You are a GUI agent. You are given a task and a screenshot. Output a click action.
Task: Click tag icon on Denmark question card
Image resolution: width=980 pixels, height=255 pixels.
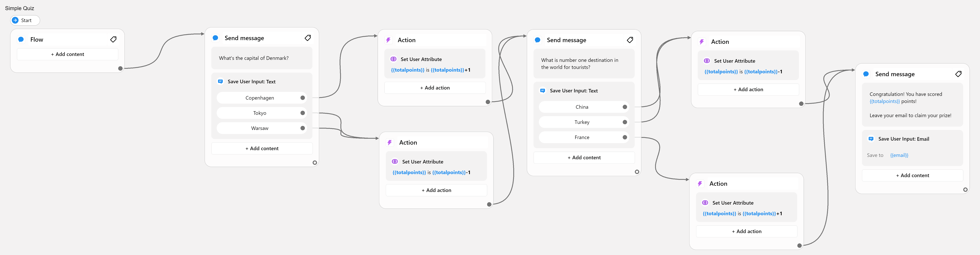click(308, 38)
